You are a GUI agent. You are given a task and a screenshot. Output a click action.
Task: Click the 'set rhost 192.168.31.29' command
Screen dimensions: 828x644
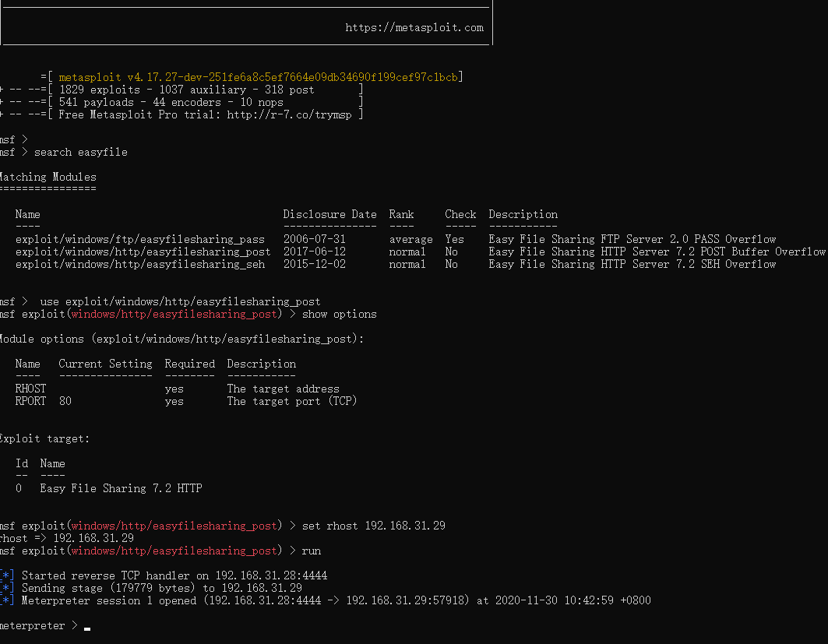373,526
